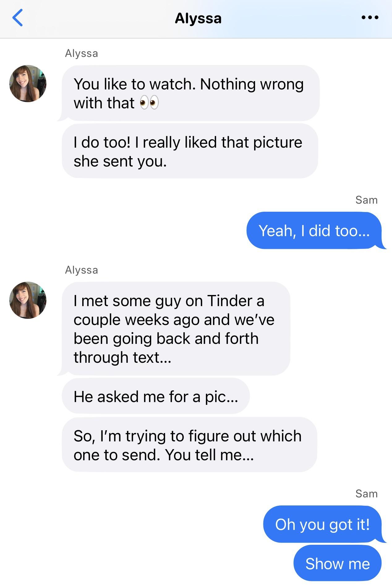The width and height of the screenshot is (392, 585).
Task: Tap the "Yeah, I did too..." bubble
Action: tap(314, 231)
